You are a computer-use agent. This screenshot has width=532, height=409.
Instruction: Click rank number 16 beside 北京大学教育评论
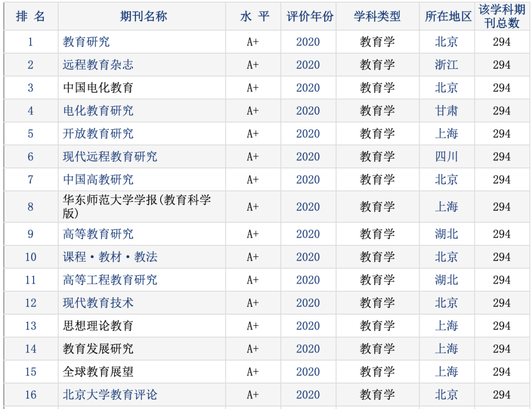[x=31, y=395]
